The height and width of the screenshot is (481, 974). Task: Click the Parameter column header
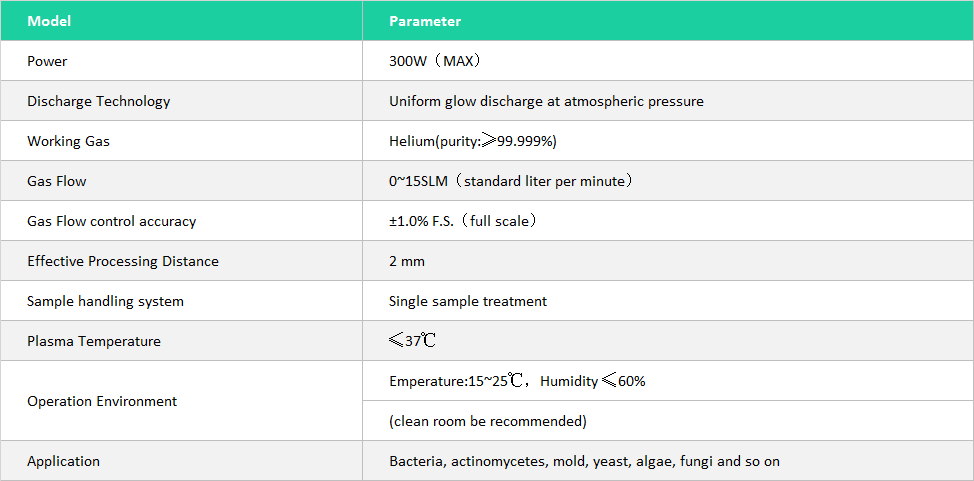[425, 21]
